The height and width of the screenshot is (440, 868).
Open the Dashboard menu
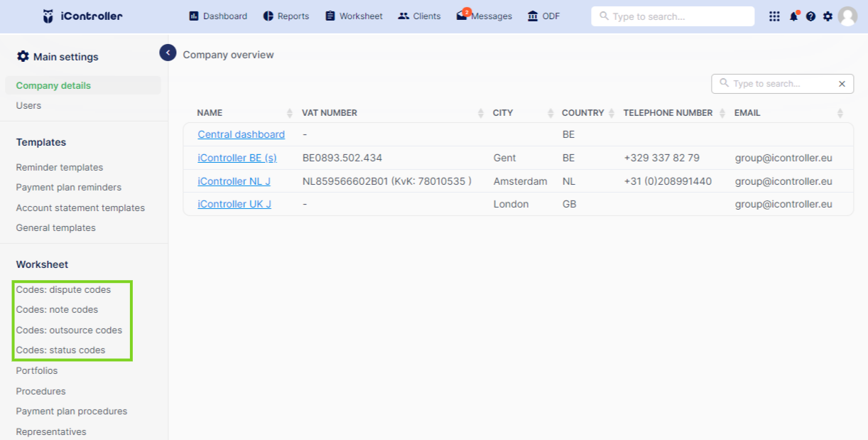tap(218, 16)
